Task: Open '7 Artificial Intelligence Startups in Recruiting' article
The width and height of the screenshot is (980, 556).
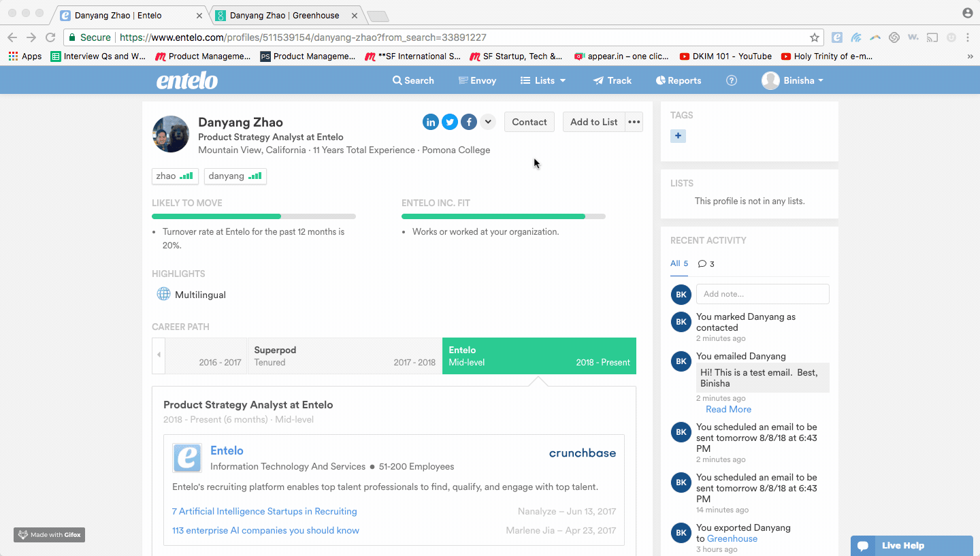Action: click(x=265, y=511)
